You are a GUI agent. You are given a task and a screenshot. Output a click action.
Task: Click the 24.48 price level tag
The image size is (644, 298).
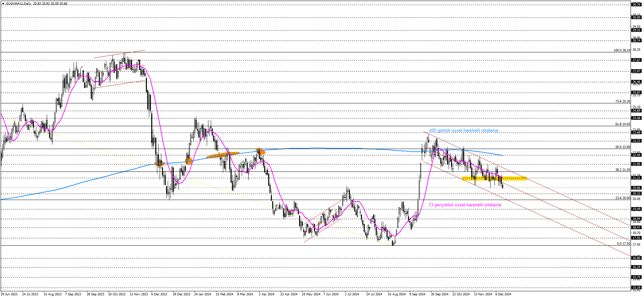636,118
